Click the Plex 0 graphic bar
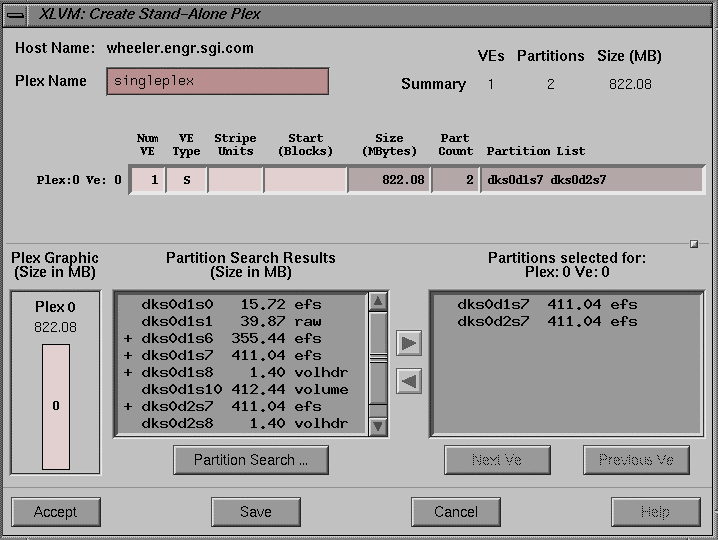This screenshot has height=540, width=718. click(56, 406)
